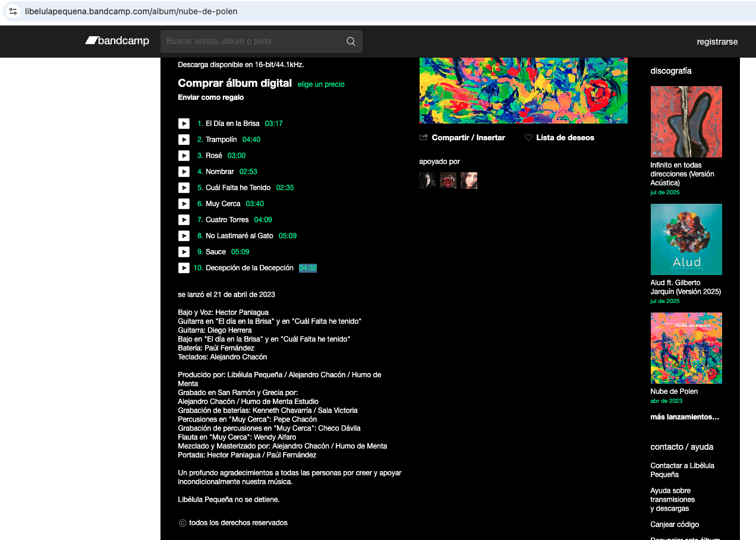Play track 1 El Día en la Brisa

(184, 124)
